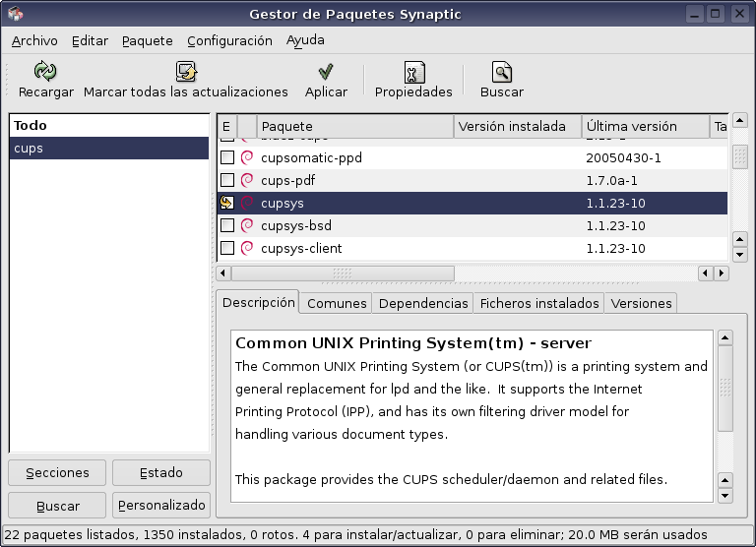Click Marcar todas las actualizaciones icon
The height and width of the screenshot is (547, 756).
pos(186,72)
